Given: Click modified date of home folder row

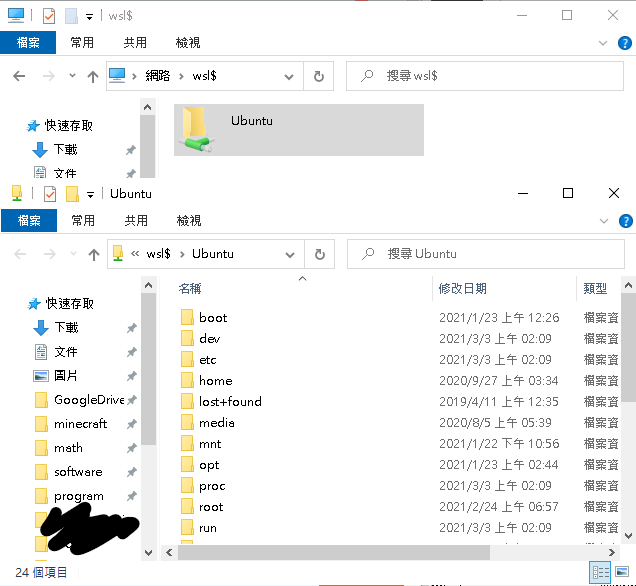Looking at the screenshot, I should pos(498,381).
